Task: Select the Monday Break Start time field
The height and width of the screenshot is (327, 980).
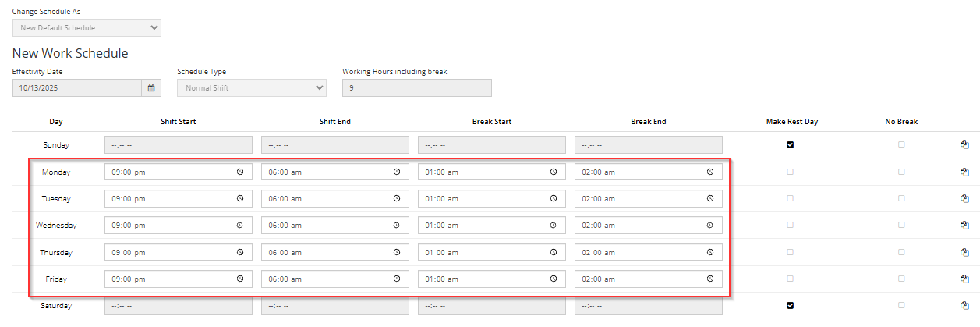Action: (483, 172)
